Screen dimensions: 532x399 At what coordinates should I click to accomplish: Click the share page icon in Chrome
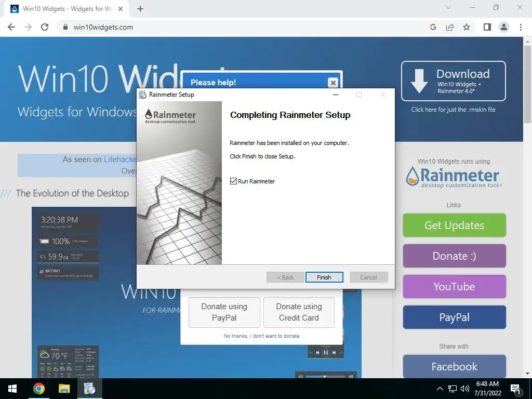(x=450, y=27)
